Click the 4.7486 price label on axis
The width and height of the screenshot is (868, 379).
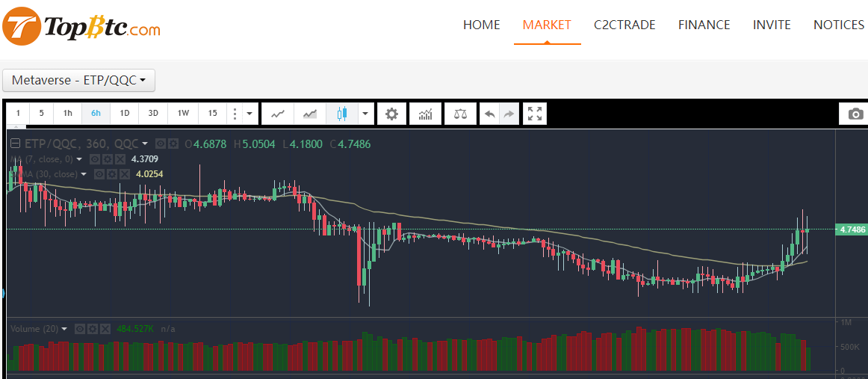click(852, 229)
